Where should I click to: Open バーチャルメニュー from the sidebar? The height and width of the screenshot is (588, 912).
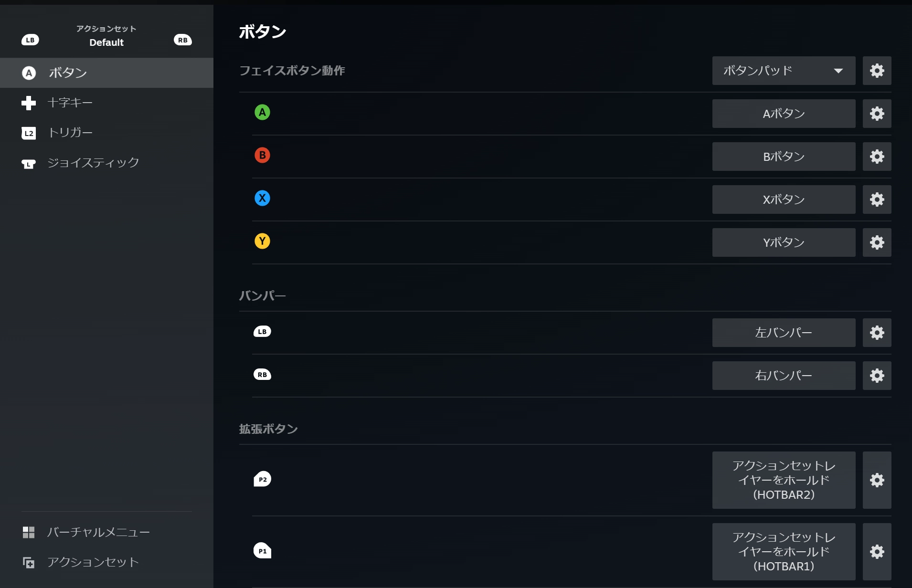pyautogui.click(x=98, y=532)
